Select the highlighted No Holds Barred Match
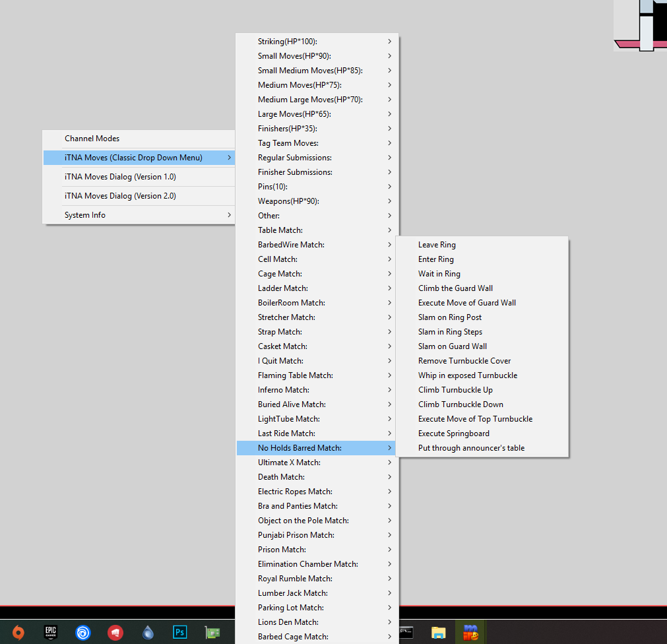 (317, 448)
